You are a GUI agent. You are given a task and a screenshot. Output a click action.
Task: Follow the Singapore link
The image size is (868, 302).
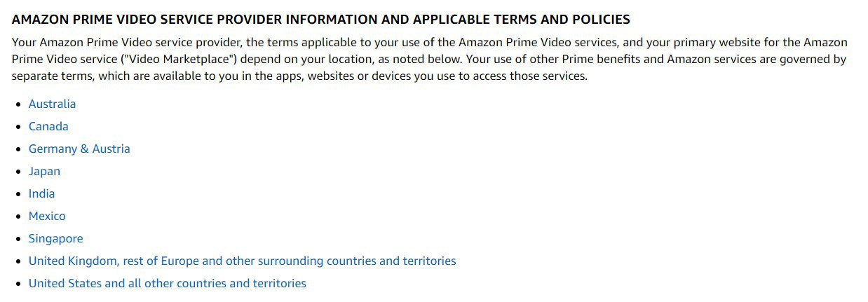pyautogui.click(x=55, y=238)
